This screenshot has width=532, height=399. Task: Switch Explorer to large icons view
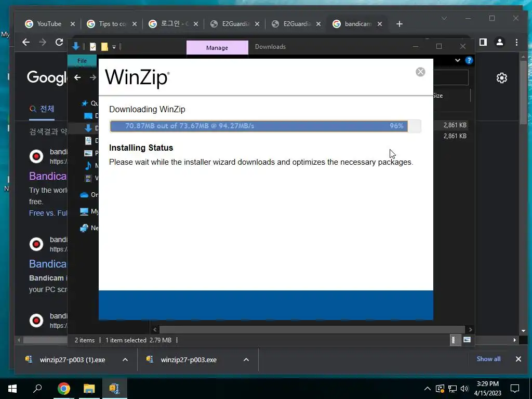pyautogui.click(x=467, y=340)
